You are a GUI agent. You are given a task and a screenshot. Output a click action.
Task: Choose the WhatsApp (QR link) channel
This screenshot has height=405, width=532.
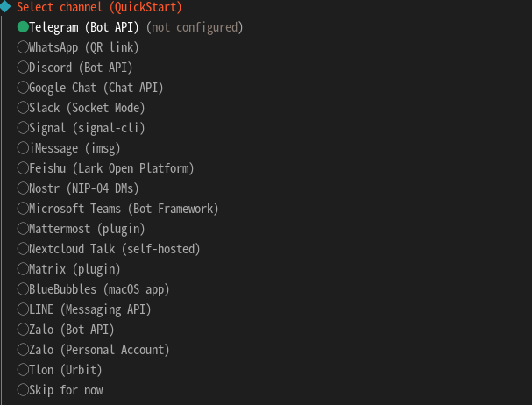(x=23, y=47)
